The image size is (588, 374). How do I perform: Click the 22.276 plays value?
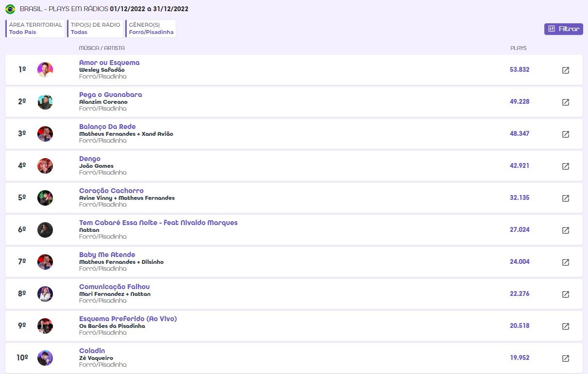[520, 294]
